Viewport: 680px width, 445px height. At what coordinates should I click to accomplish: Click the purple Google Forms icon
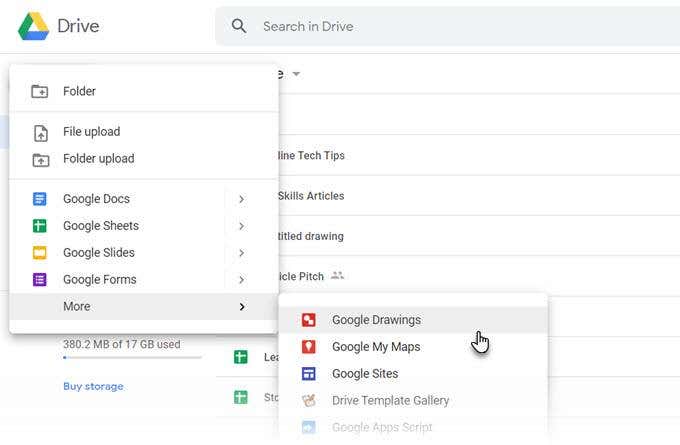pyautogui.click(x=39, y=280)
